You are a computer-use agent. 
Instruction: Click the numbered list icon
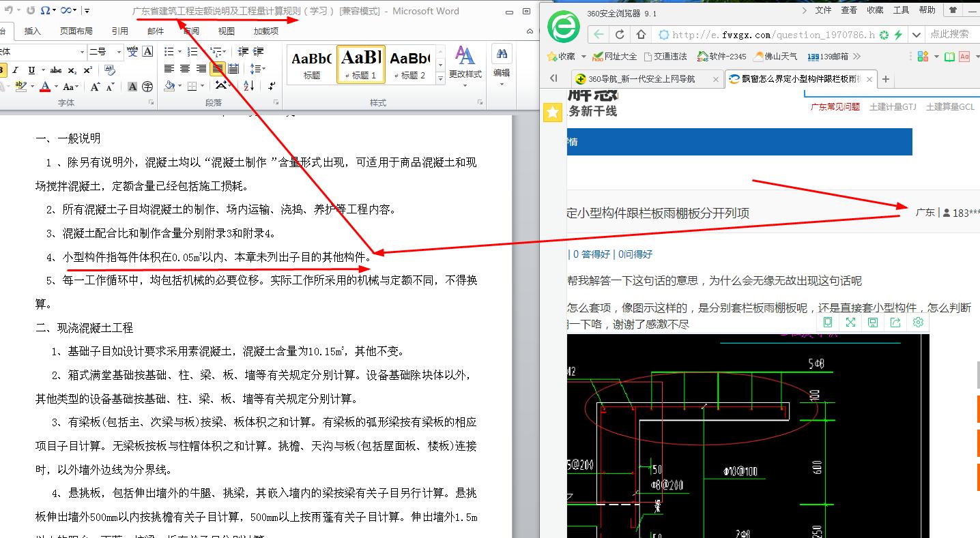click(192, 51)
